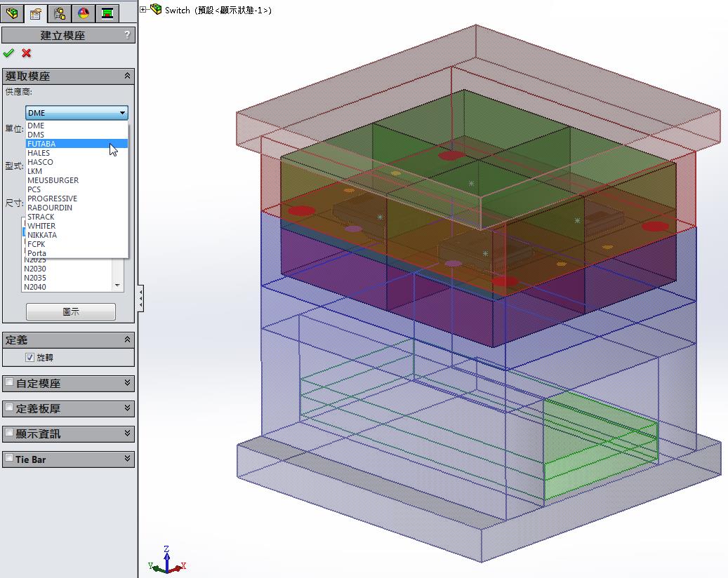This screenshot has height=578, width=728.
Task: Expand the Switch tree node
Action: [x=143, y=10]
